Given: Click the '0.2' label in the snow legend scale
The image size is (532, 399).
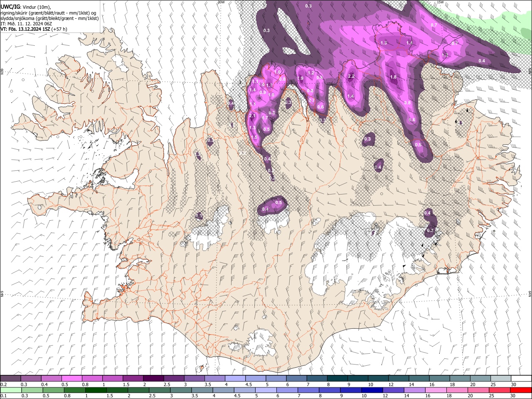Looking at the screenshot, I should (3, 384).
